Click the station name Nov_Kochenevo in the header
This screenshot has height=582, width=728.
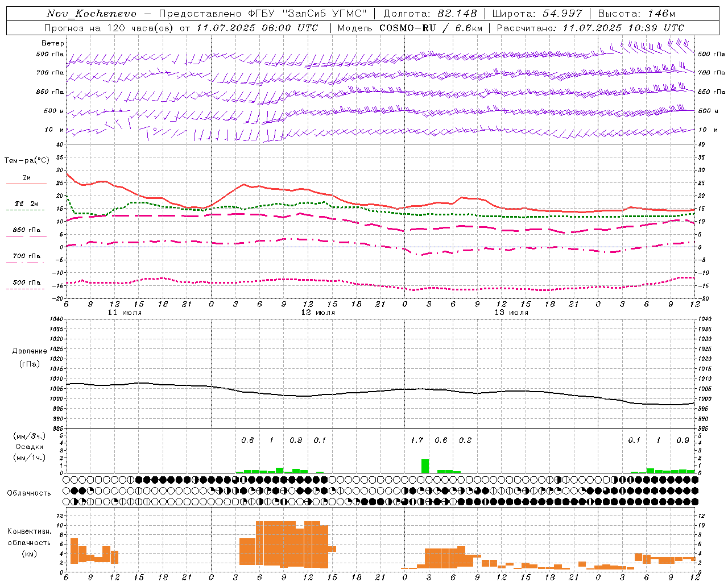[92, 14]
